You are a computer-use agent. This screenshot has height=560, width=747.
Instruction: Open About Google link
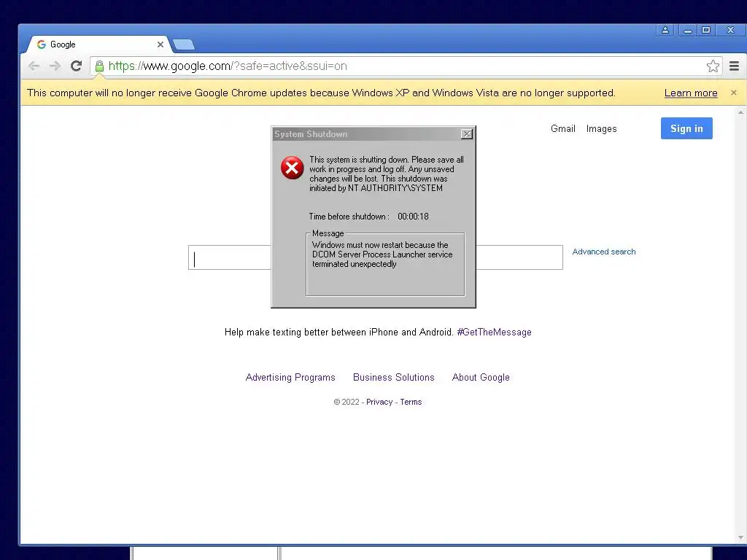click(481, 377)
